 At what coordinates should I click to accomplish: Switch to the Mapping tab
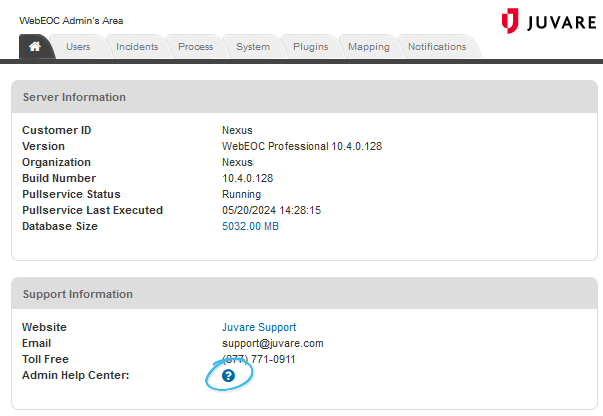(x=368, y=47)
